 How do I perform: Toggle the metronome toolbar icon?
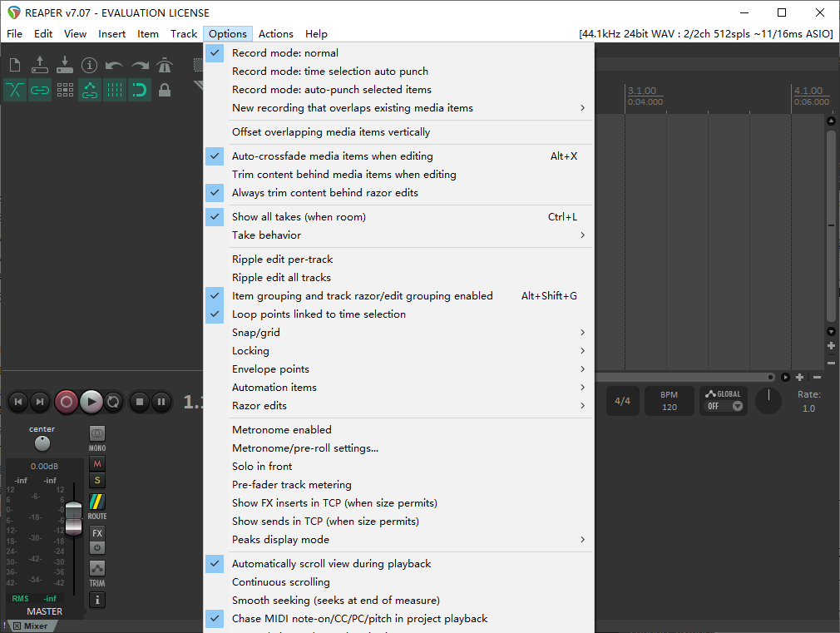pos(165,65)
